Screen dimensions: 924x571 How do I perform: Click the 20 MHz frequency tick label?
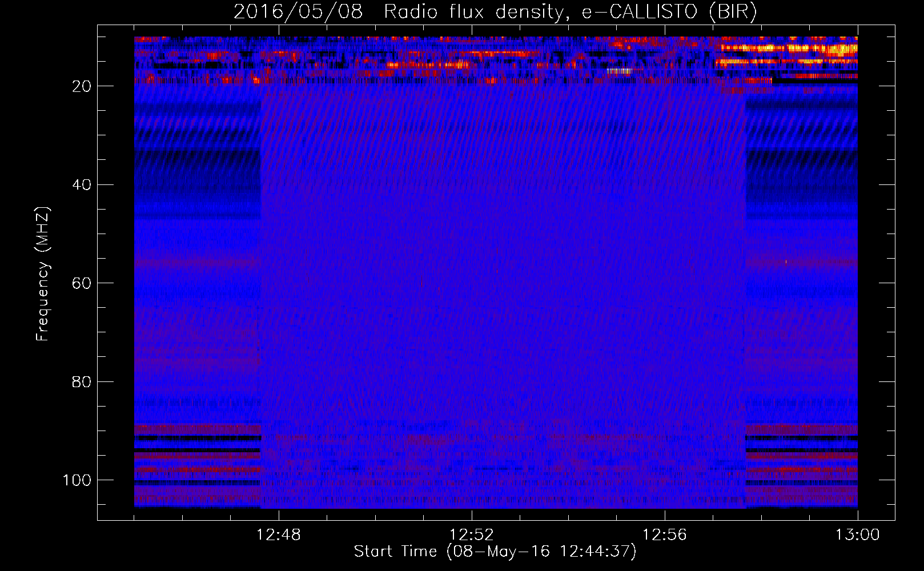click(82, 86)
